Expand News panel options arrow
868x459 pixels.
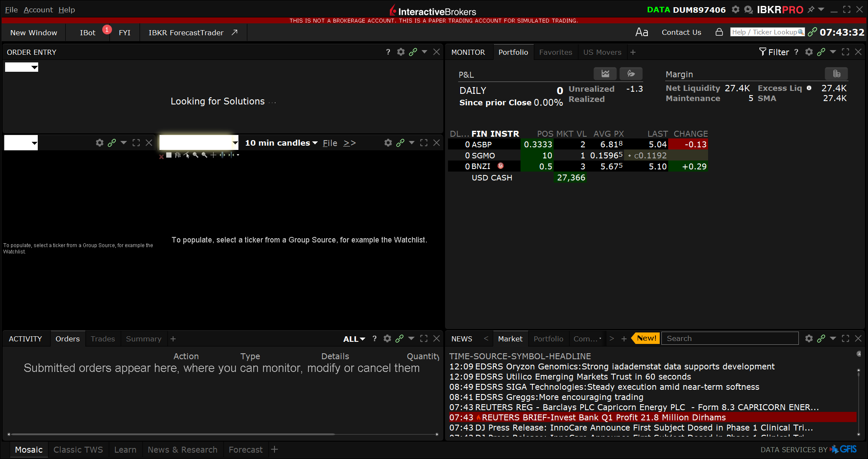[833, 338]
